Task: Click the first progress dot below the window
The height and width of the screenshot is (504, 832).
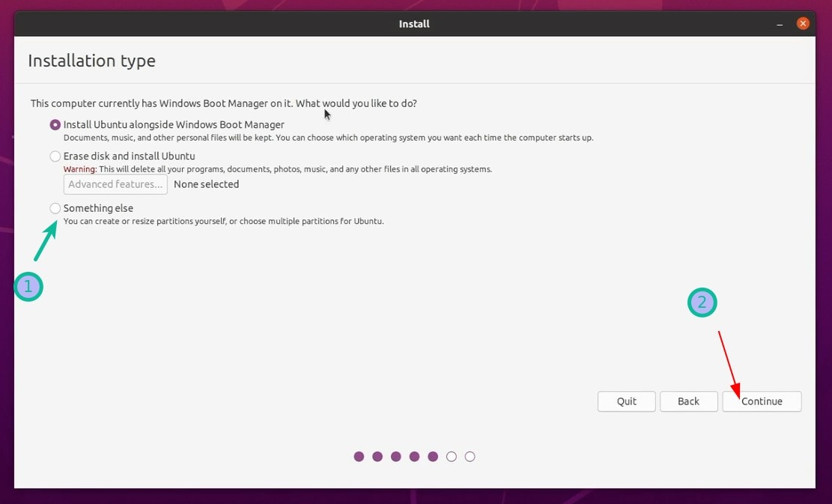Action: click(x=359, y=456)
